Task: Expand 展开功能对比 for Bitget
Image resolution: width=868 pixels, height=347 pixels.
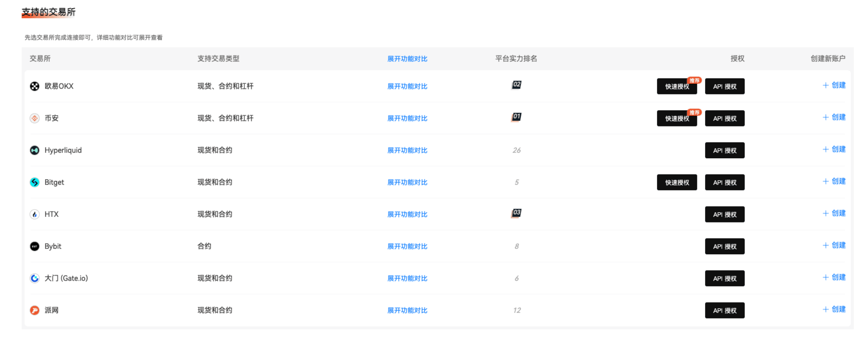Action: coord(407,182)
